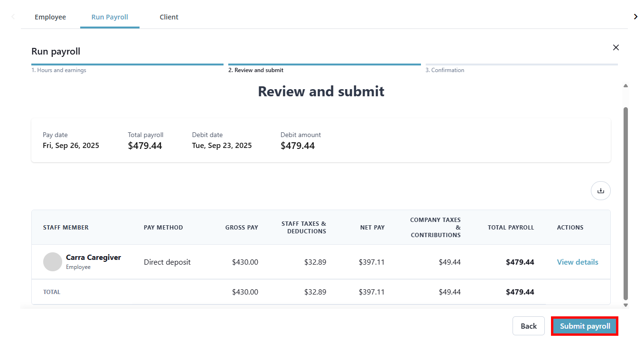Click the Staff Member column header
Image resolution: width=644 pixels, height=341 pixels.
(66, 228)
